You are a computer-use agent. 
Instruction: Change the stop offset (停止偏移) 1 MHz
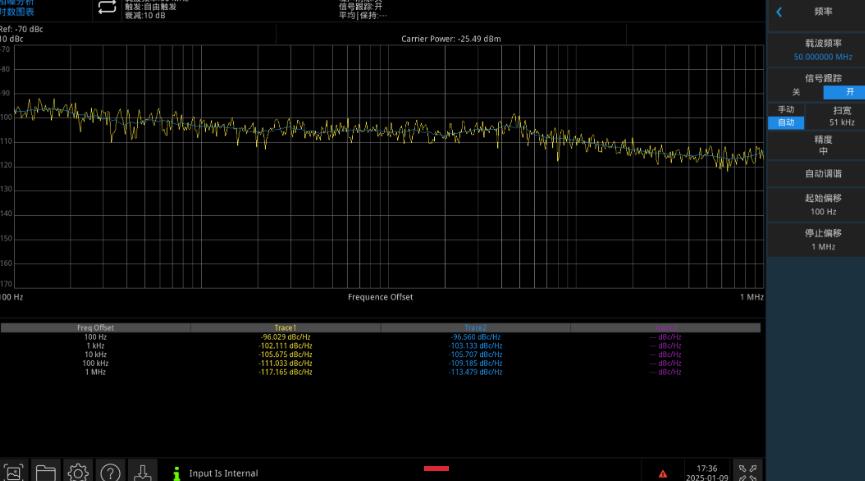815,239
